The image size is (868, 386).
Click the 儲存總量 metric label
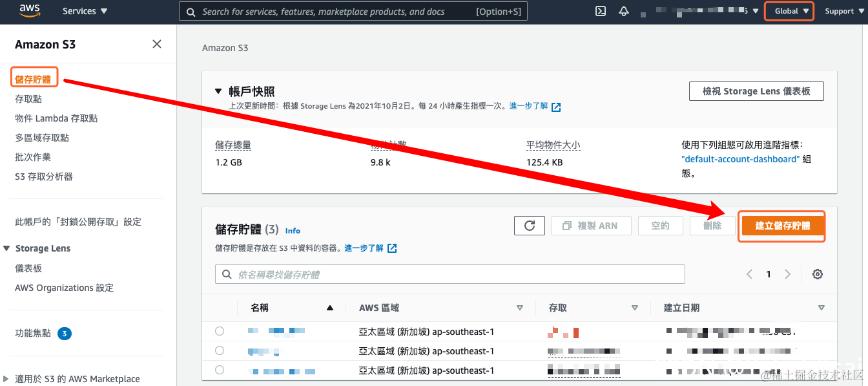(x=233, y=145)
